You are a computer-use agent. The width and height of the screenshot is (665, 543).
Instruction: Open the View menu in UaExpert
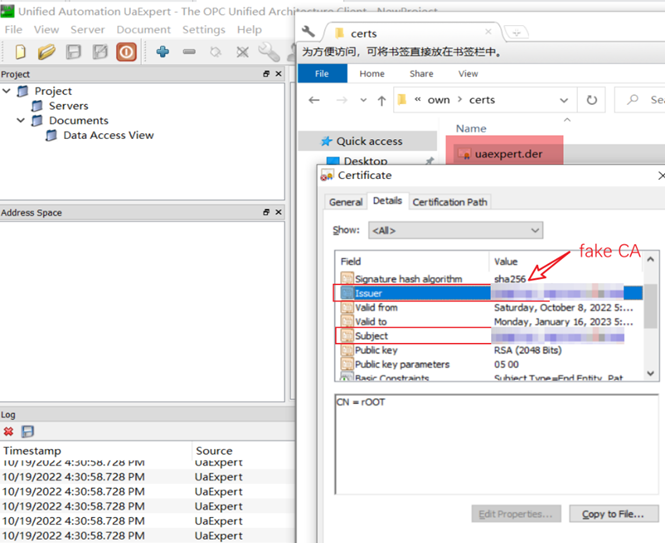pyautogui.click(x=47, y=30)
